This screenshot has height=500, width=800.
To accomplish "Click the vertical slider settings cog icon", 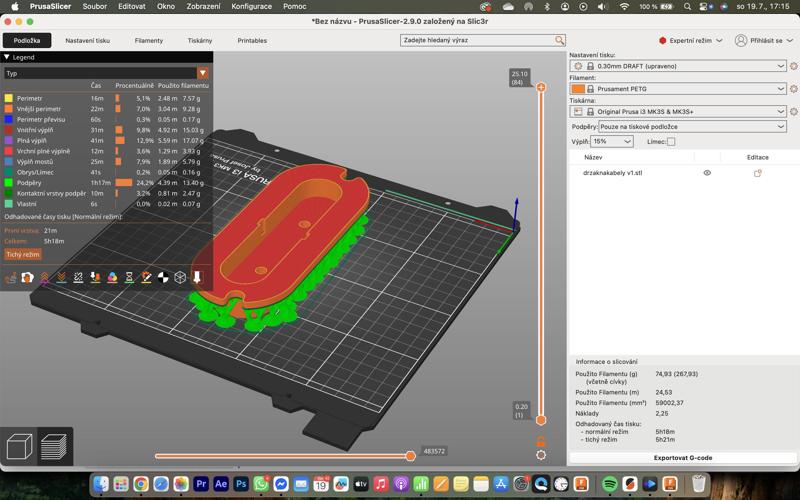I will tap(541, 455).
